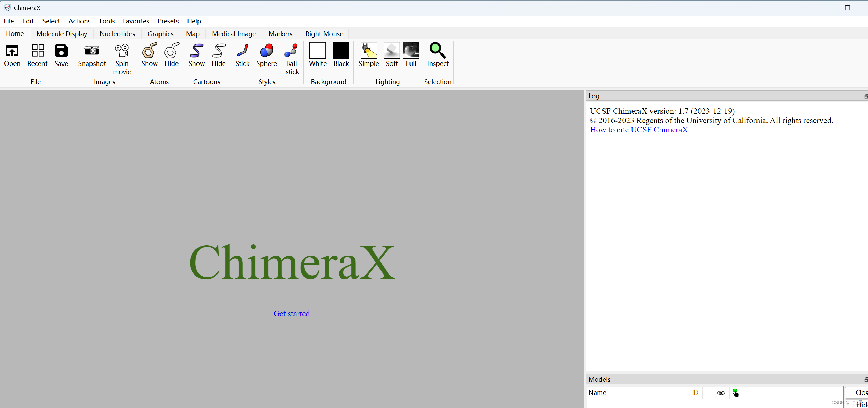Open the Favorites menu
The height and width of the screenshot is (408, 868).
[136, 21]
